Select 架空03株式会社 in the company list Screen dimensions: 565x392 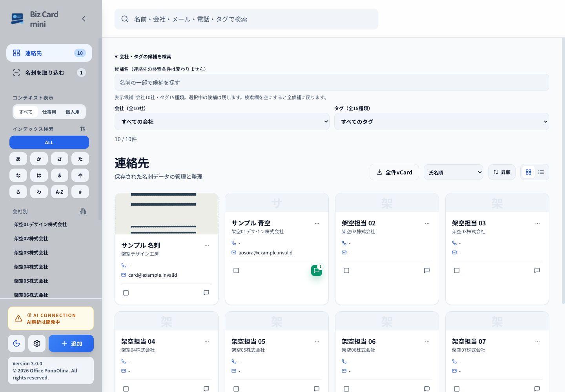pos(31,253)
